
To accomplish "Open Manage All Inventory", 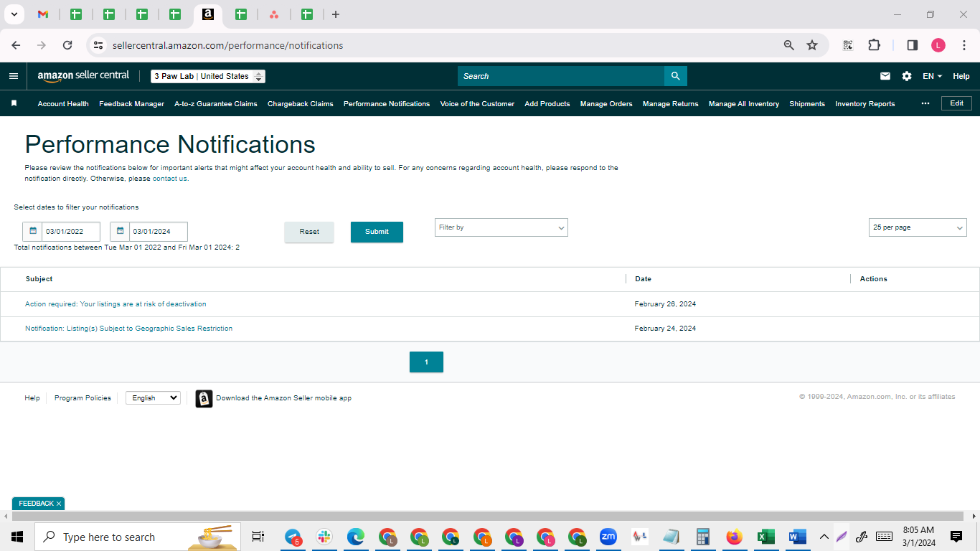I will click(x=744, y=103).
